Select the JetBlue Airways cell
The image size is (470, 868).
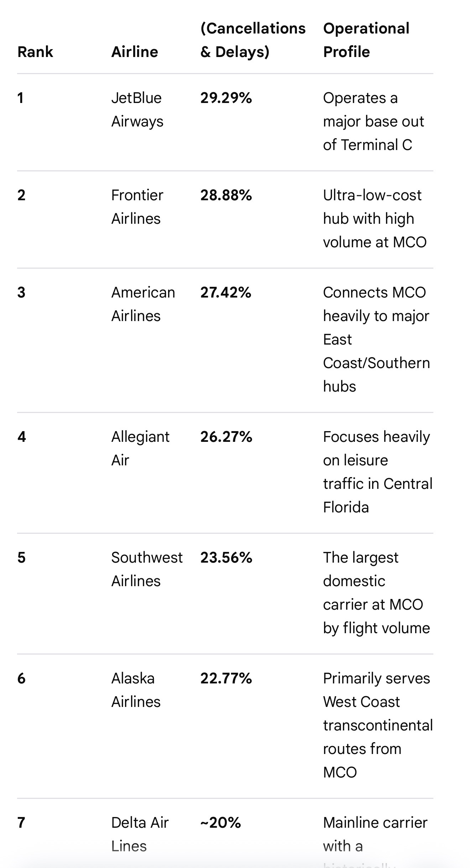(x=137, y=110)
